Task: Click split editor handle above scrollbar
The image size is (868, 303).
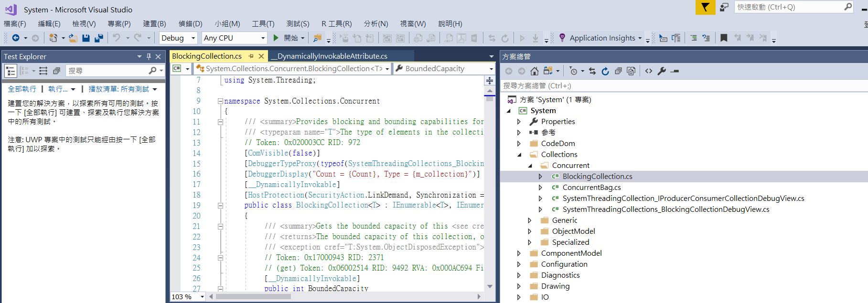Action: coord(490,81)
